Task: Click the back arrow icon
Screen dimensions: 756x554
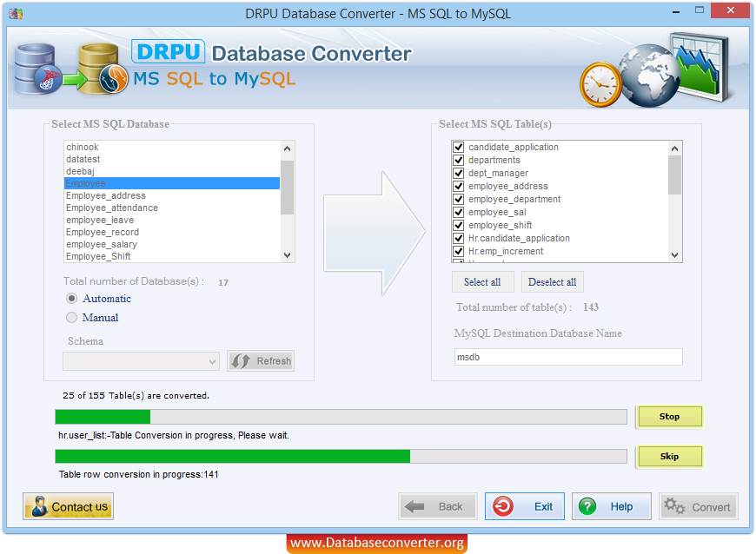Action: pyautogui.click(x=414, y=506)
